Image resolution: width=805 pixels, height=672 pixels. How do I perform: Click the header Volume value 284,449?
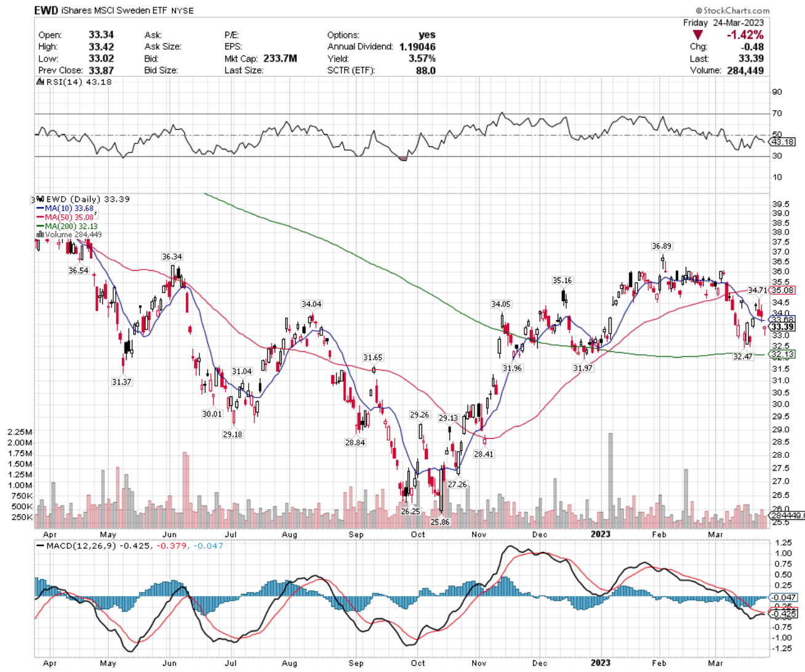pyautogui.click(x=745, y=70)
